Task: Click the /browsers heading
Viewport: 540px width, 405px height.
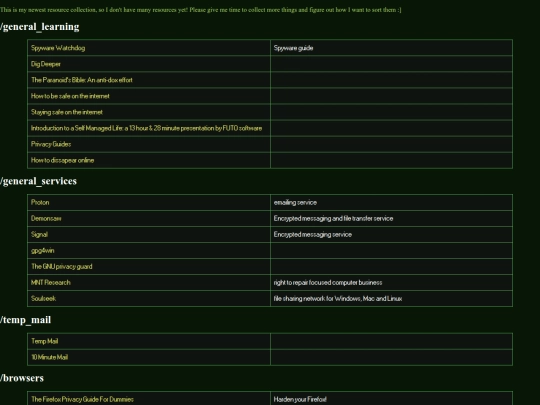Action: (22, 378)
